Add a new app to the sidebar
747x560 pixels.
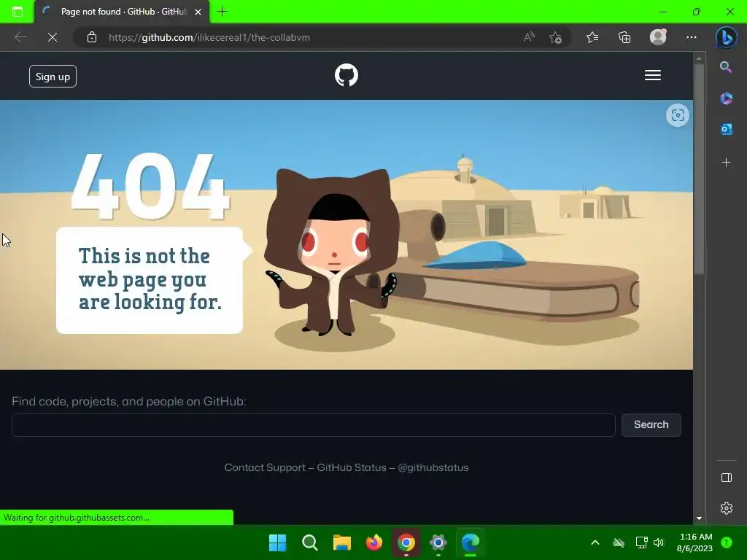point(726,163)
